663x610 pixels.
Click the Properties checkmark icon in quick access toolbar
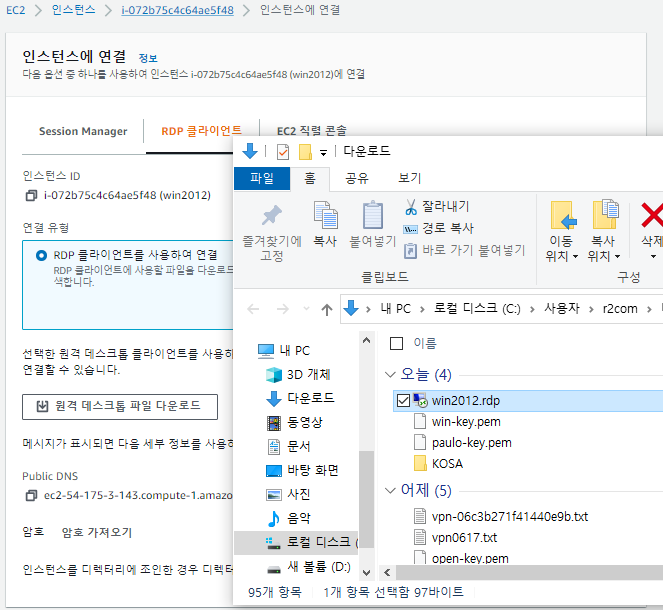(x=283, y=152)
